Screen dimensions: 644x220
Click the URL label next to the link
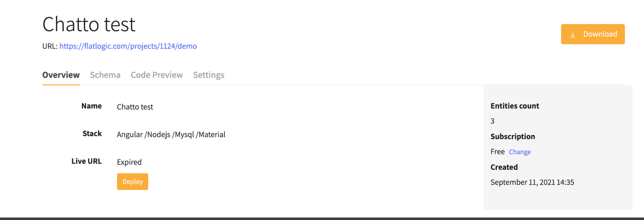point(50,46)
